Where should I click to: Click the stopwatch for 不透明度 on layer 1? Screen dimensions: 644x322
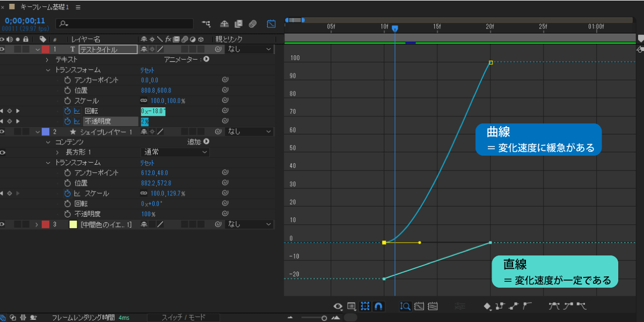coord(68,121)
